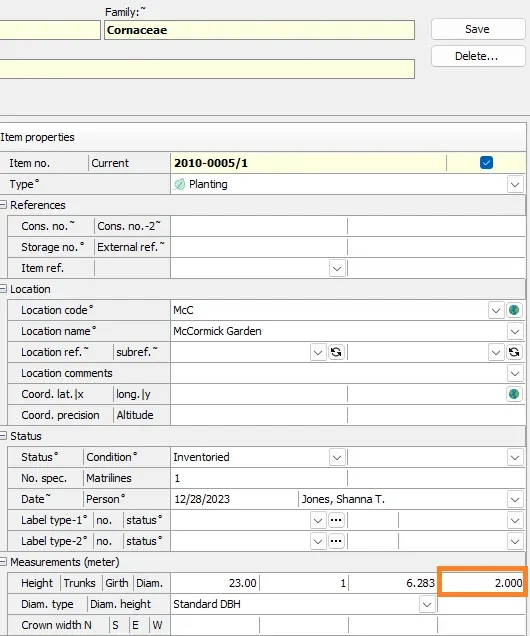
Task: Toggle the Current item checkbox
Action: (486, 163)
